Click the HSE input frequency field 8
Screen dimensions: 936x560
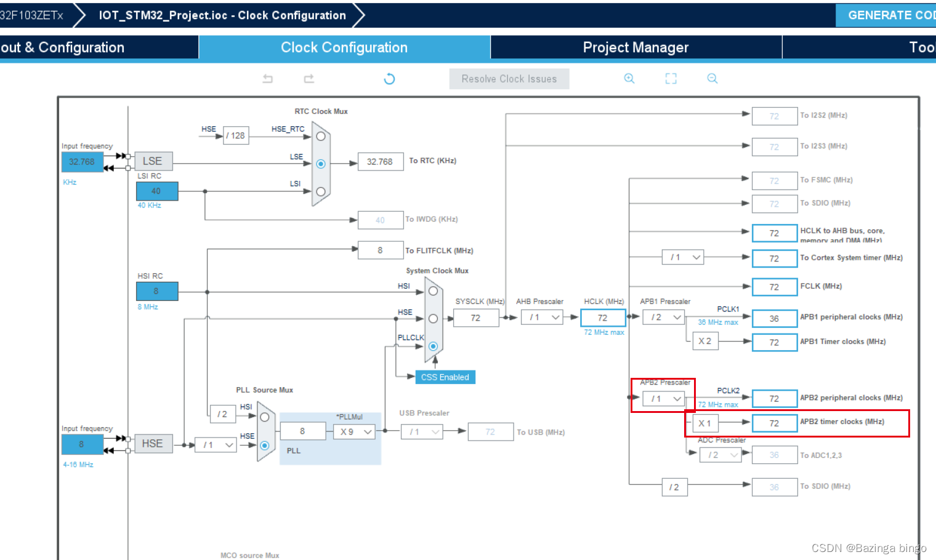click(83, 444)
